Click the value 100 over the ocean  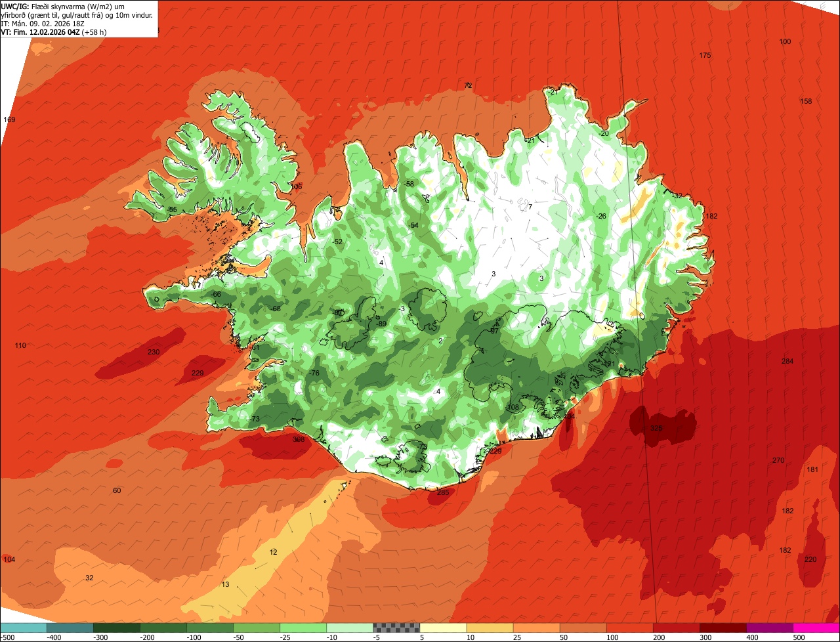[785, 41]
